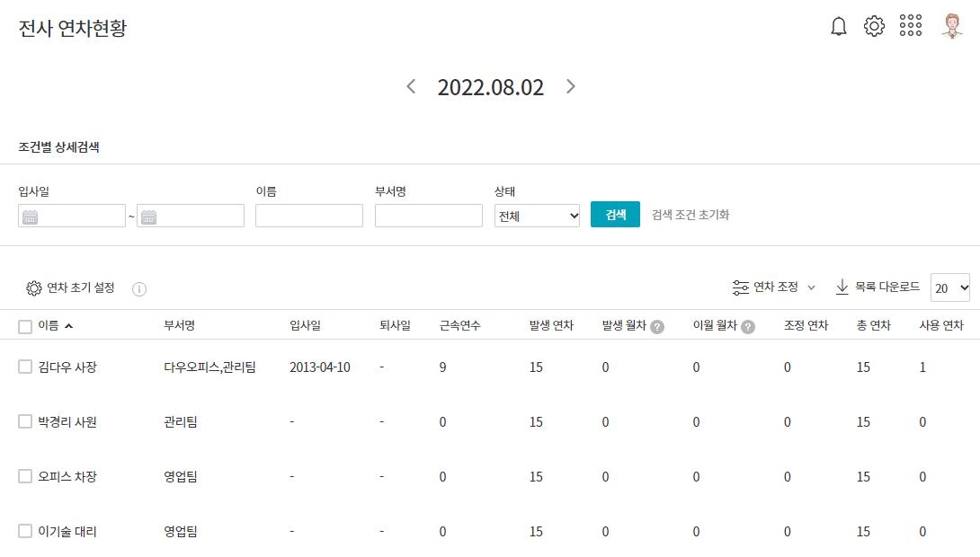This screenshot has height=557, width=980.
Task: Open the 상태 전체 dropdown
Action: pyautogui.click(x=537, y=216)
